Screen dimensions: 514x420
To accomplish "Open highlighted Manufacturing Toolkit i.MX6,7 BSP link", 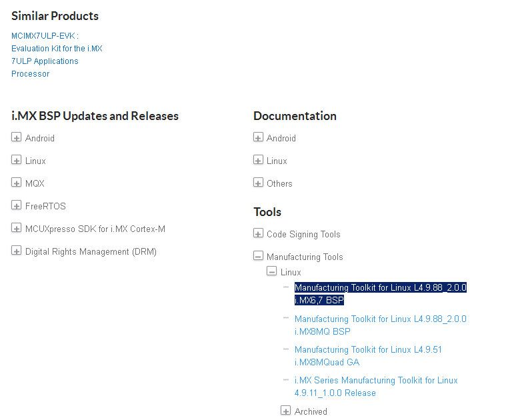I will [380, 294].
